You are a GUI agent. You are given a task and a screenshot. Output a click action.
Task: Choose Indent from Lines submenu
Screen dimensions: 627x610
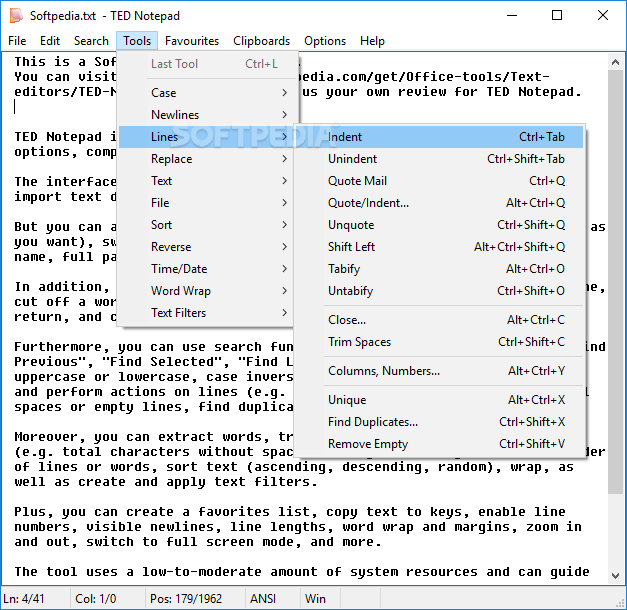(x=439, y=137)
